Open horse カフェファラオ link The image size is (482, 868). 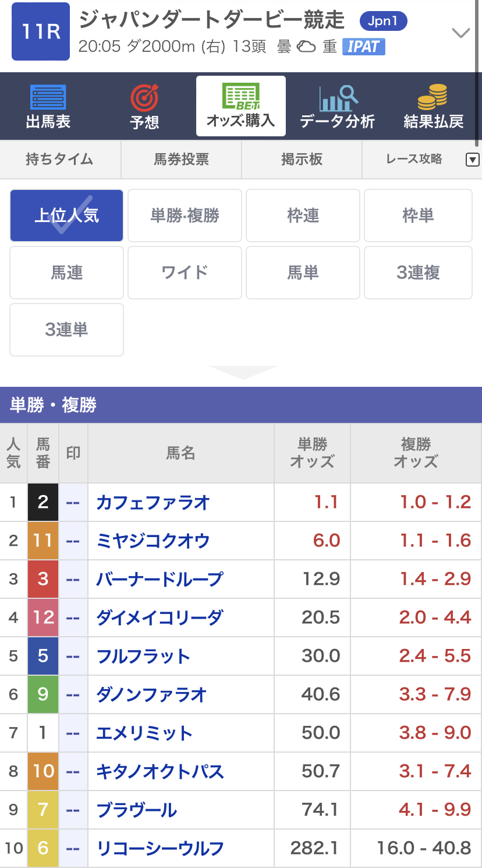tap(153, 502)
